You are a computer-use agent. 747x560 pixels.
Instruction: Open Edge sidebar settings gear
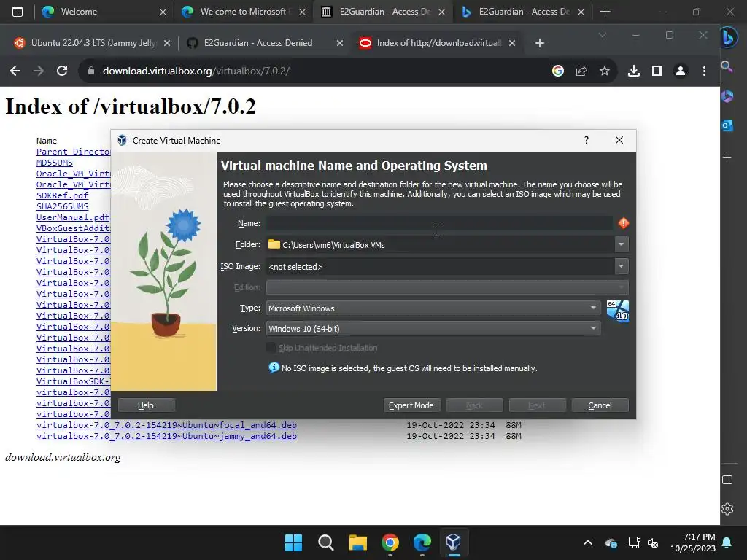pos(727,509)
